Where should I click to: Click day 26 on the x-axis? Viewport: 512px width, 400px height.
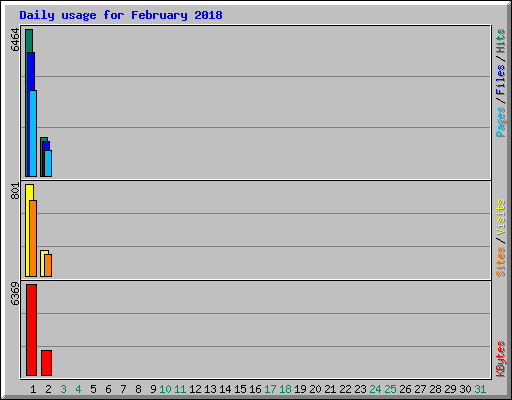tap(405, 389)
